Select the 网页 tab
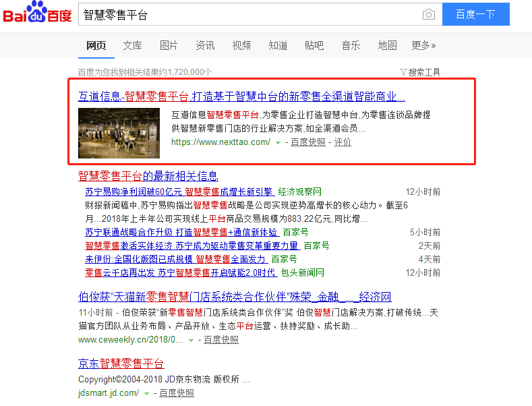Image resolution: width=532 pixels, height=406 pixels. click(96, 45)
